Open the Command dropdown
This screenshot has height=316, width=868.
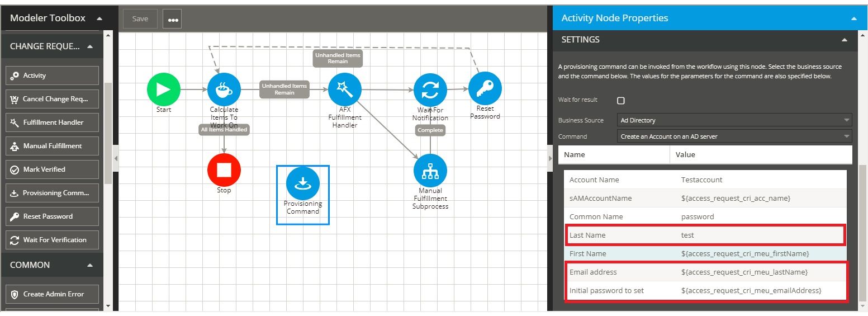(735, 136)
